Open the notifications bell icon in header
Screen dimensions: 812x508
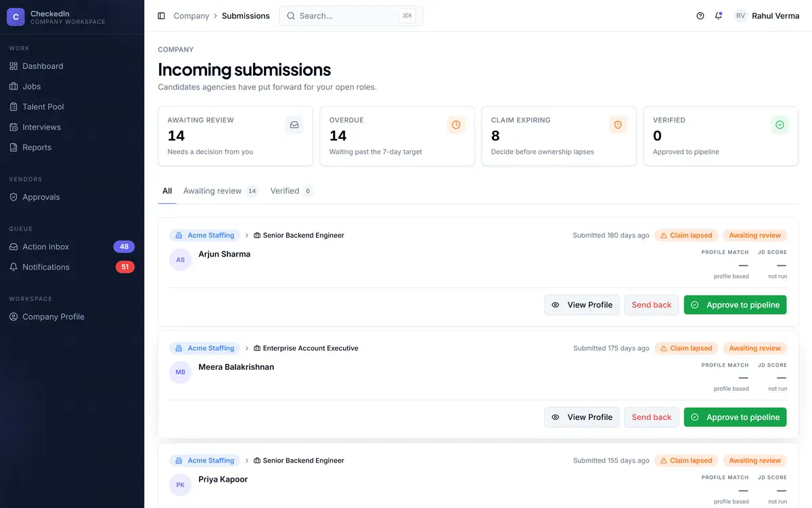click(719, 16)
